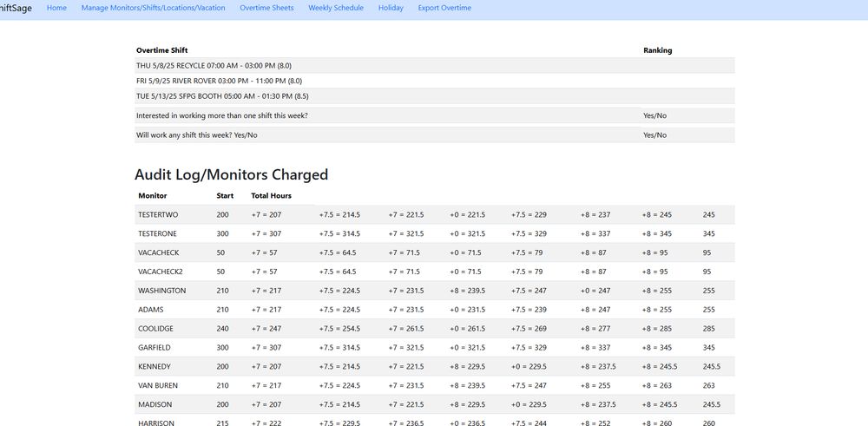868x426 pixels.
Task: Click VACACHECK '+7.5 = 64.5' cell
Action: click(338, 252)
